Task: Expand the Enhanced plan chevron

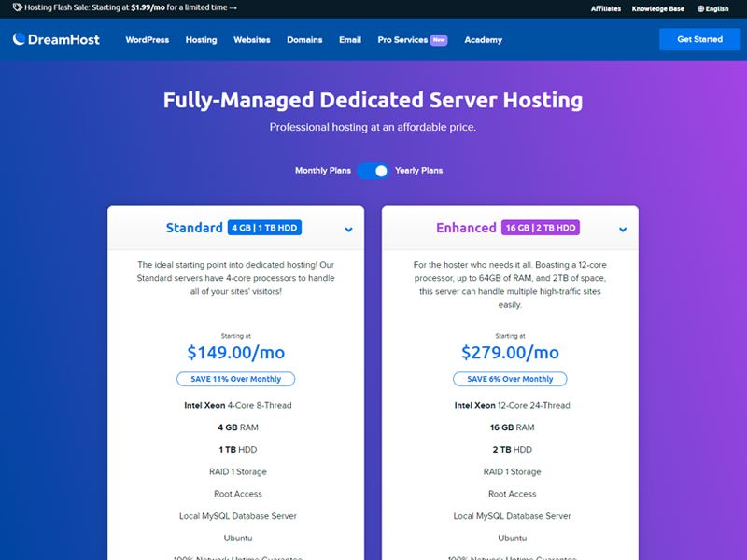Action: 623,230
